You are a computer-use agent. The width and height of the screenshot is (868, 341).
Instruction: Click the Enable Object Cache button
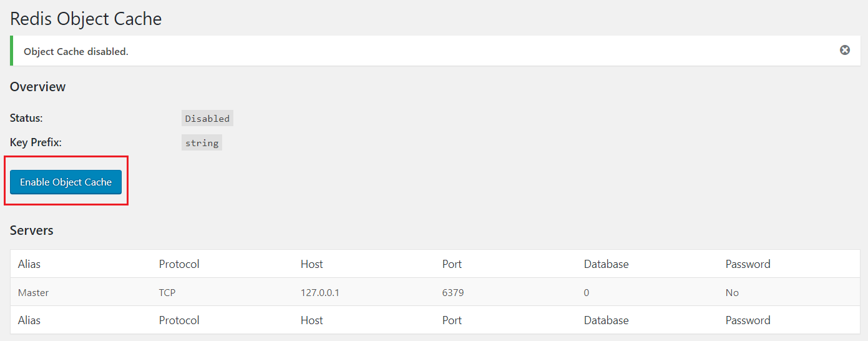(x=66, y=182)
